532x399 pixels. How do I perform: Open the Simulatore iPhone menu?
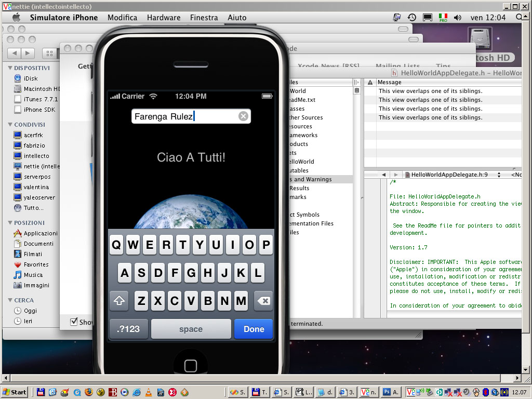click(64, 18)
